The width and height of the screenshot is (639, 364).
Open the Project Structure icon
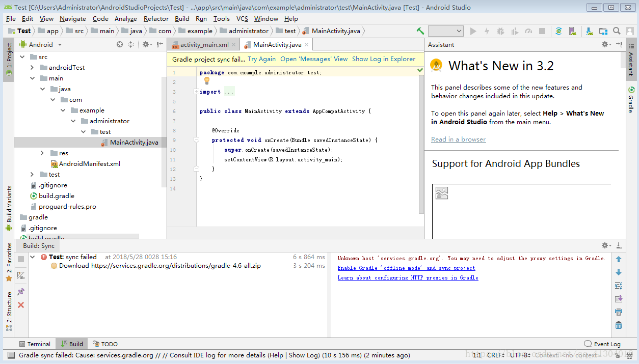[603, 31]
